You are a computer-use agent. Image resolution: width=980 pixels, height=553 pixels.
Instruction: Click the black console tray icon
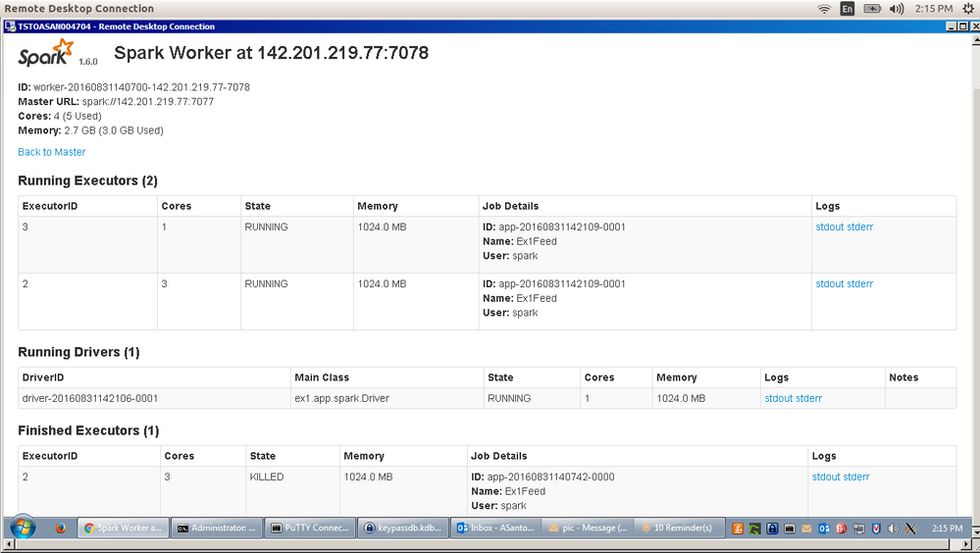[790, 528]
